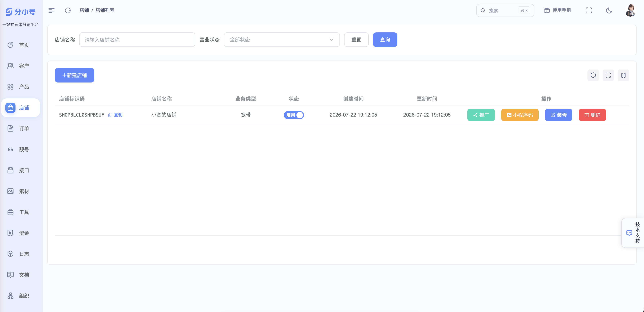
Task: Open 产品 section
Action: (x=21, y=87)
